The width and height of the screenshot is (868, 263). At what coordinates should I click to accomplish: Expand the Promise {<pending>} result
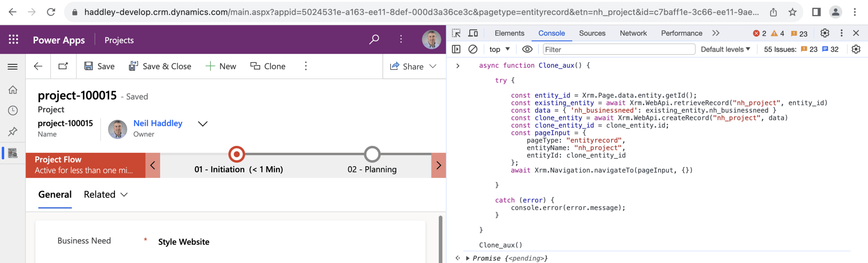(468, 258)
